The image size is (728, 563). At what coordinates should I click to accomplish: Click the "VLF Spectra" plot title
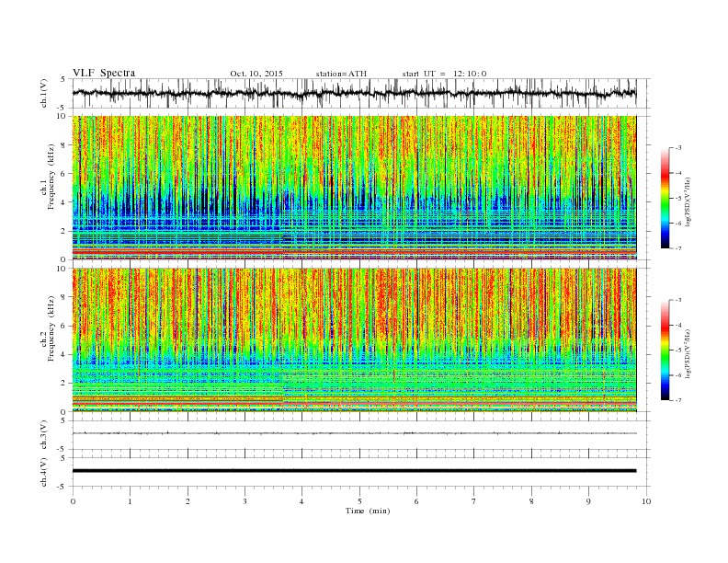(x=104, y=73)
